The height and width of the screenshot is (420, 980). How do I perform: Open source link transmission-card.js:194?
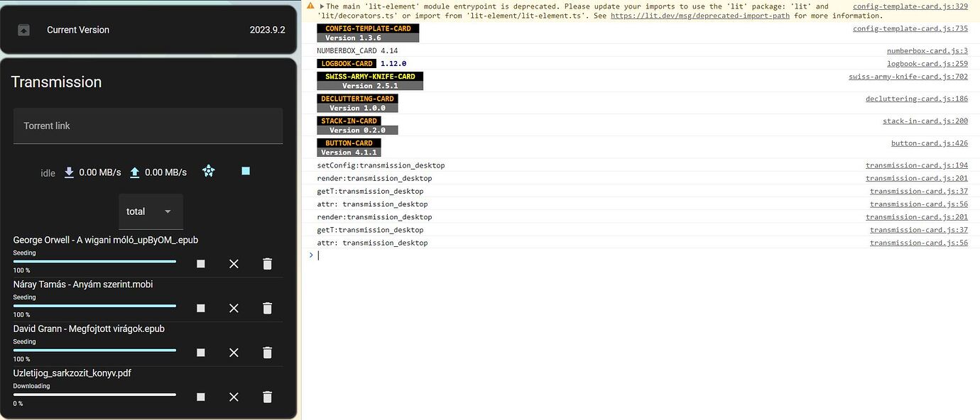tap(917, 165)
